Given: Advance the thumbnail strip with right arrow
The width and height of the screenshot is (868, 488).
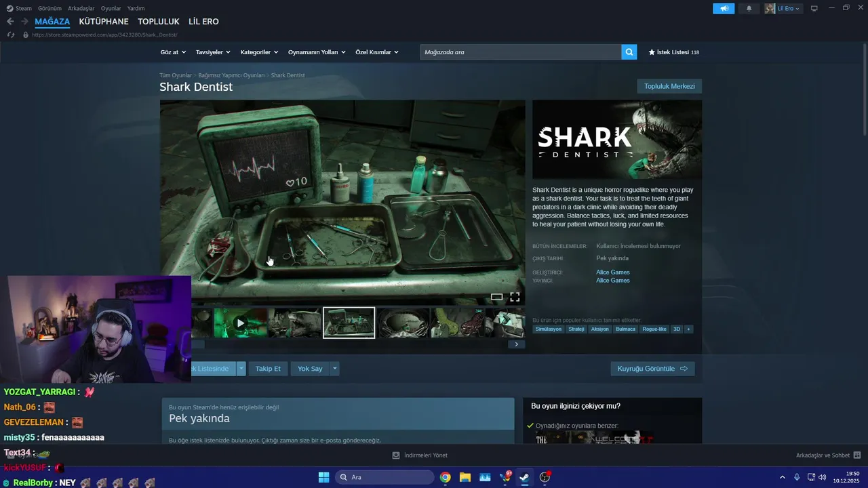Looking at the screenshot, I should click(516, 344).
